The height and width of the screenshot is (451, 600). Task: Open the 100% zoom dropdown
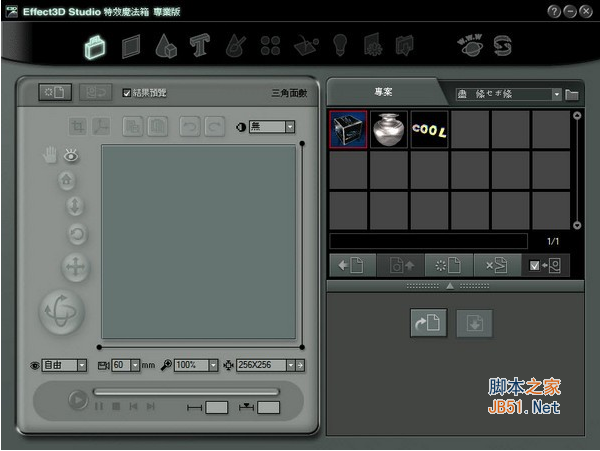pos(196,365)
